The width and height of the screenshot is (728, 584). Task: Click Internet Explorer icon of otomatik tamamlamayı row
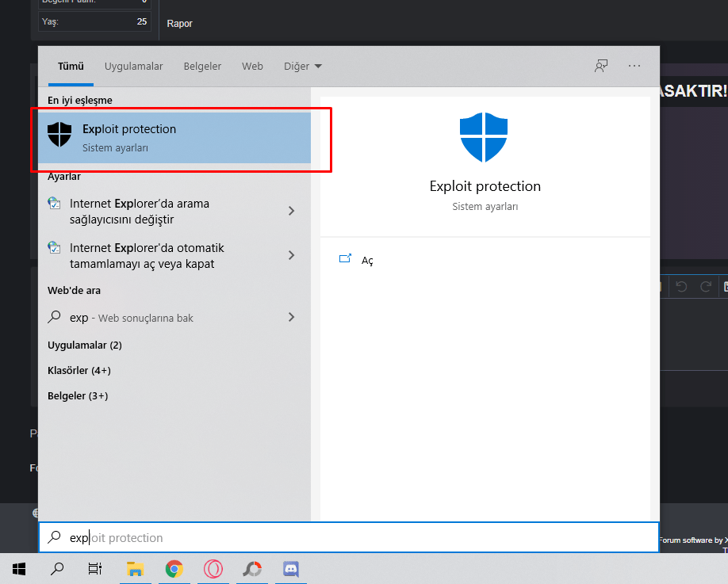click(x=54, y=247)
